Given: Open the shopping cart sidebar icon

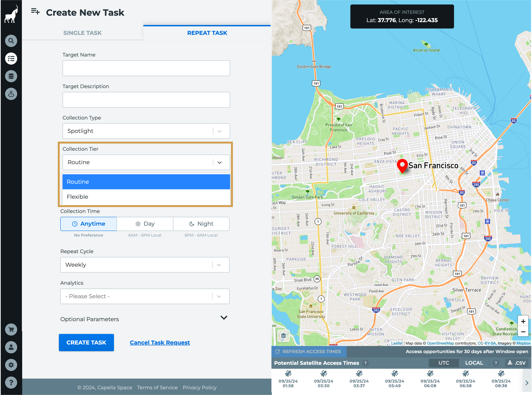Looking at the screenshot, I should coord(11,330).
